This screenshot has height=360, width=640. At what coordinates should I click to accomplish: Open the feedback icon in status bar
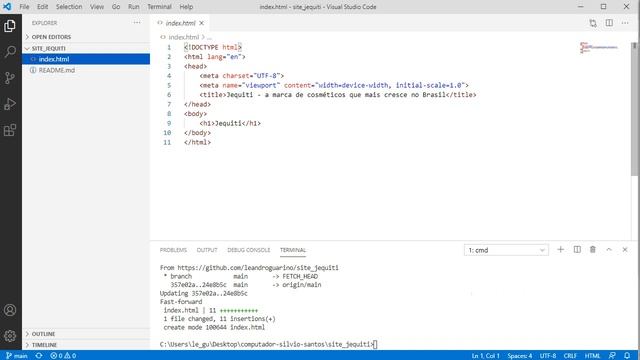(x=612, y=356)
